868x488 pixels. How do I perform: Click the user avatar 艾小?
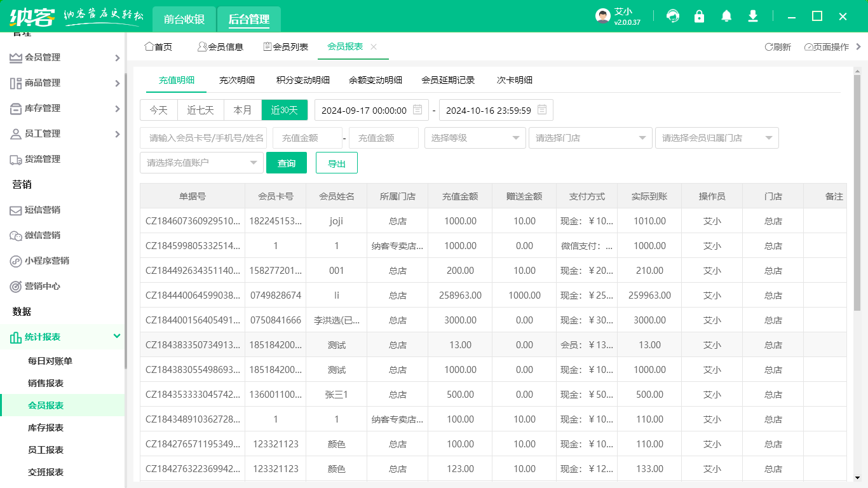click(602, 17)
